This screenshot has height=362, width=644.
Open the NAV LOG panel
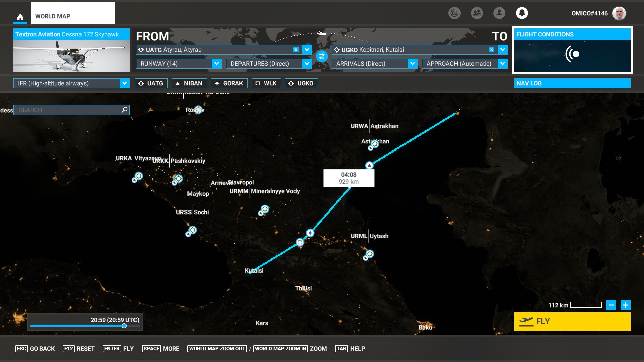click(x=572, y=83)
